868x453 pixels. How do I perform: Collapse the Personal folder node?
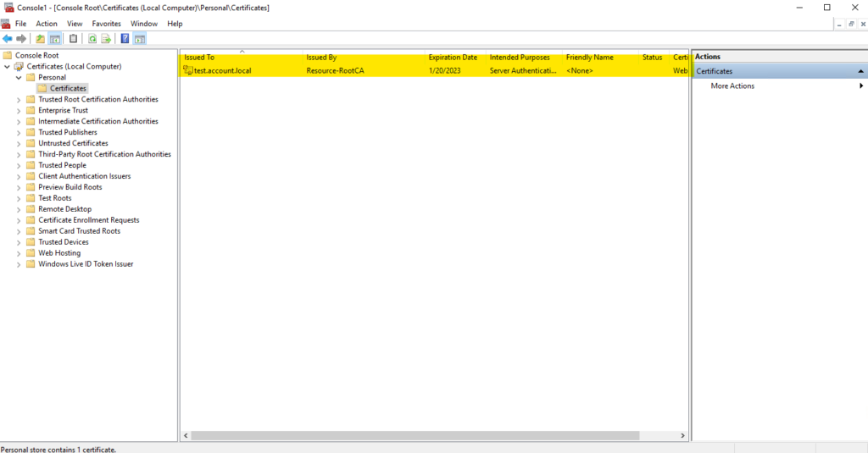click(x=19, y=78)
